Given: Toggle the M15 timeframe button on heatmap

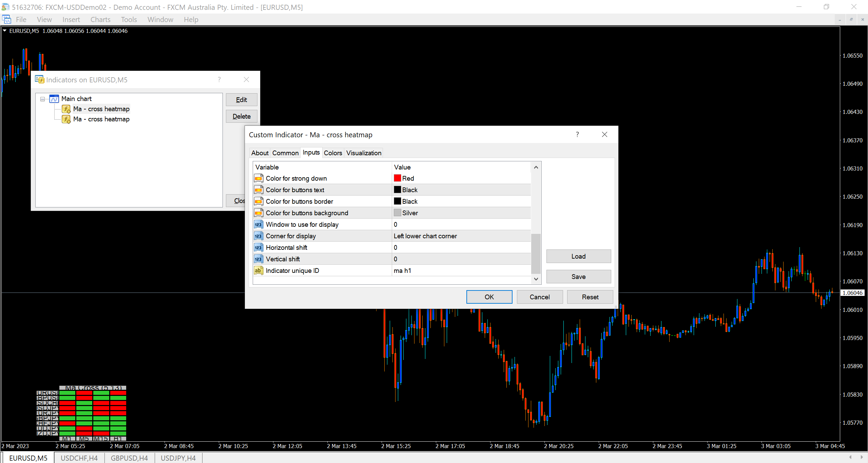Looking at the screenshot, I should 101,439.
